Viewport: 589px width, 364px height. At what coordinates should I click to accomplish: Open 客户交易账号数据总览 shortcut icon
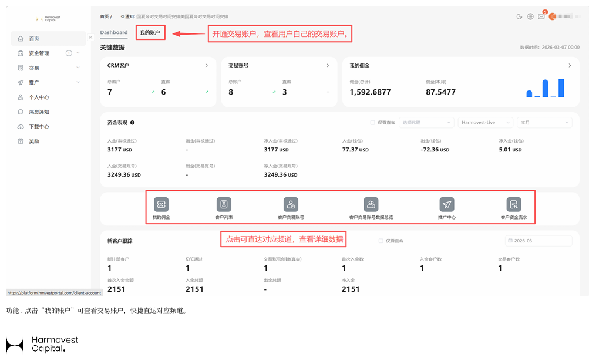coord(371,205)
